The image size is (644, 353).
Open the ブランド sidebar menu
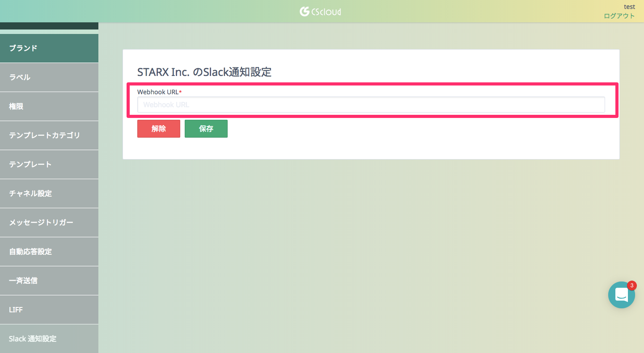(49, 48)
